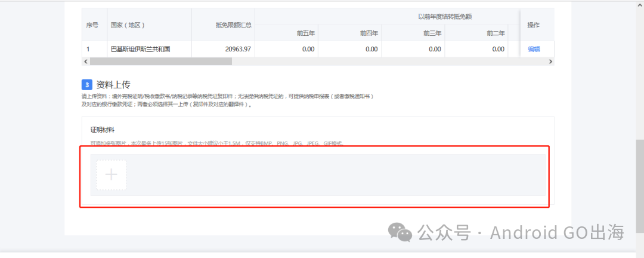Click the left arrow of the table scrollbar
This screenshot has height=258, width=644.
pos(85,62)
